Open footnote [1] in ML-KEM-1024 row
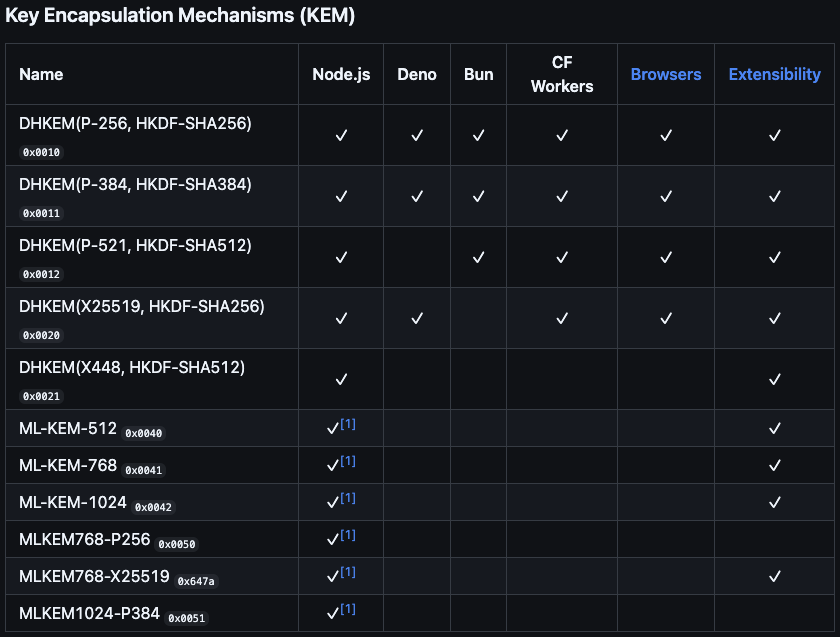Screen dimensions: 840x637 (x=348, y=498)
